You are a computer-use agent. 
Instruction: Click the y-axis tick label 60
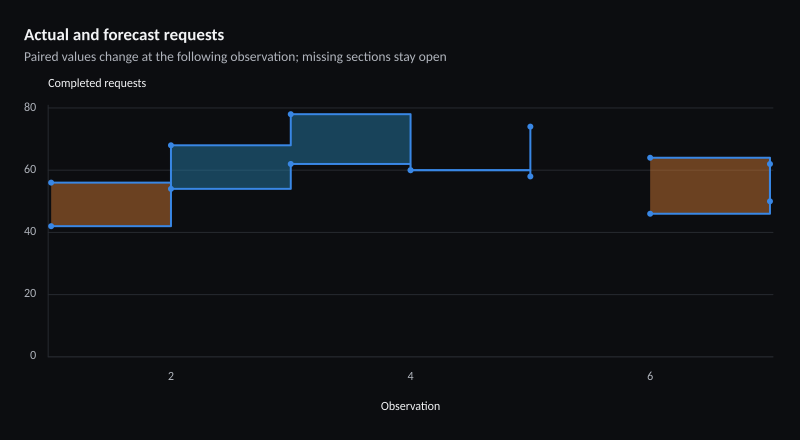(30, 170)
